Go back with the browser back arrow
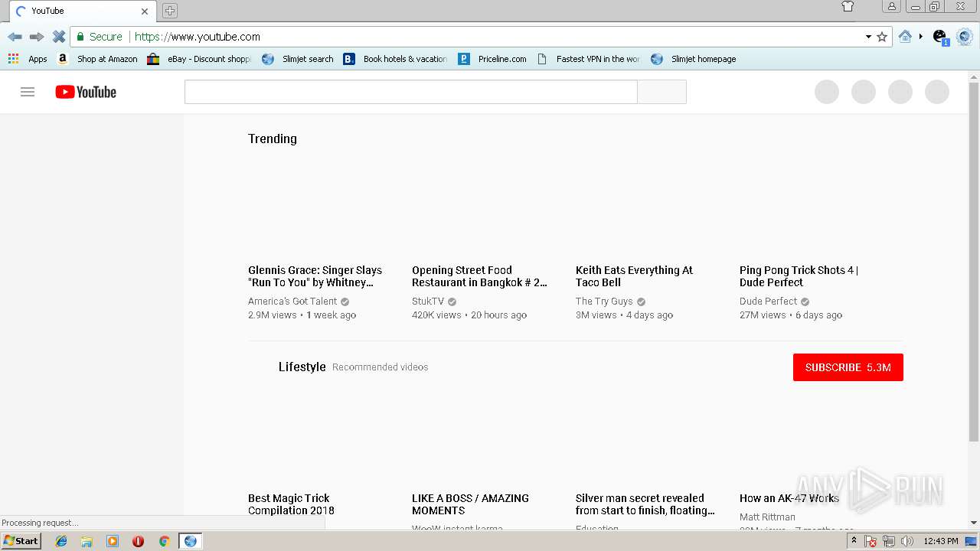 click(x=15, y=37)
